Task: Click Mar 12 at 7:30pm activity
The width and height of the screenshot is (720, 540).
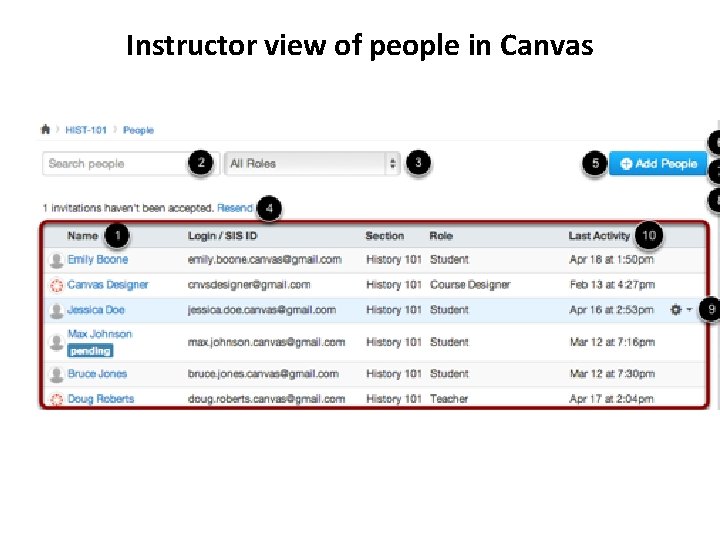Action: pos(613,374)
